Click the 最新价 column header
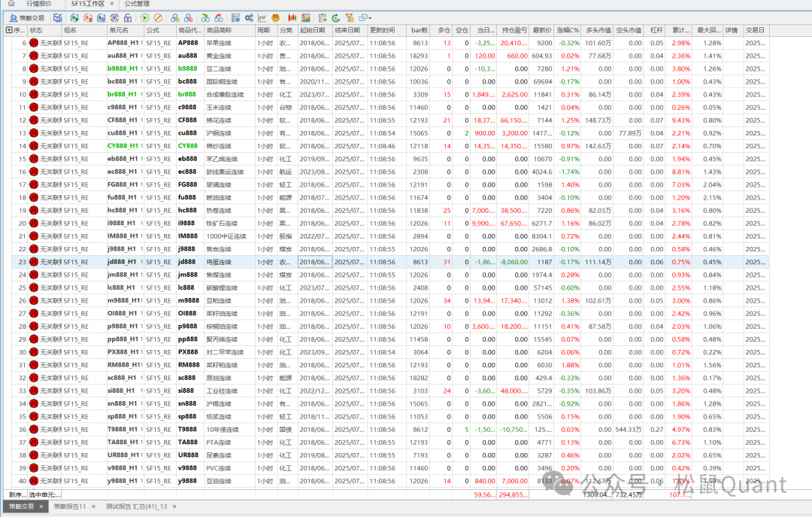 coord(541,30)
